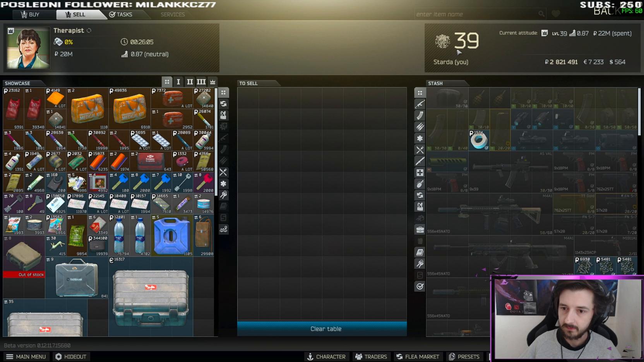Select loyalty level I showcase tab
The image size is (644, 362).
tap(178, 82)
